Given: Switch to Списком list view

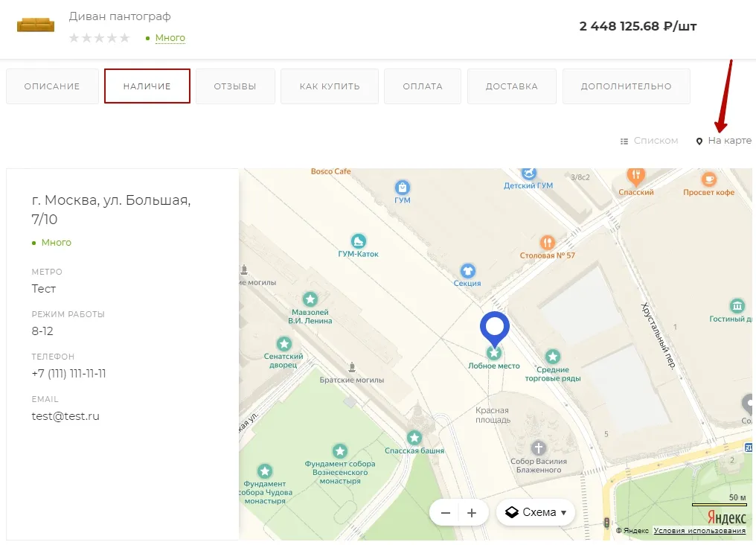Looking at the screenshot, I should click(649, 141).
